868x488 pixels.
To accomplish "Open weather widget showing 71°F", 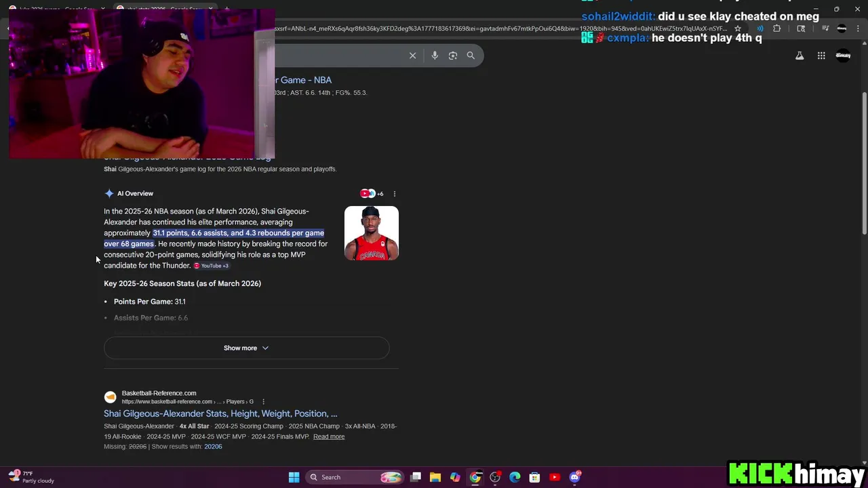I will pos(31,477).
